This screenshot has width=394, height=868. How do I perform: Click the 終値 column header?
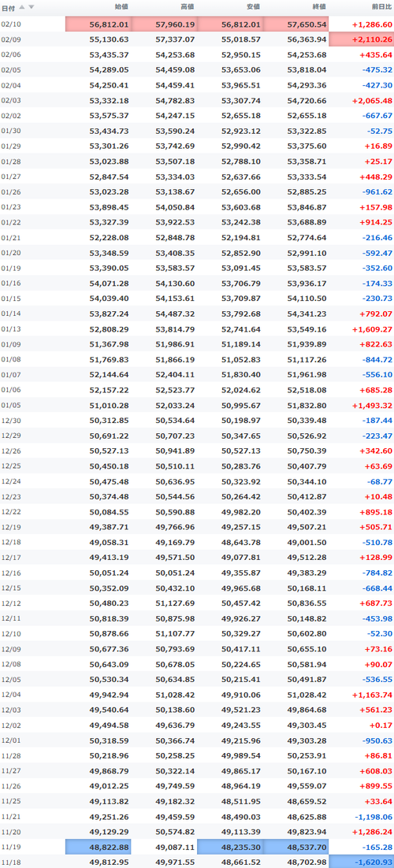coord(318,7)
